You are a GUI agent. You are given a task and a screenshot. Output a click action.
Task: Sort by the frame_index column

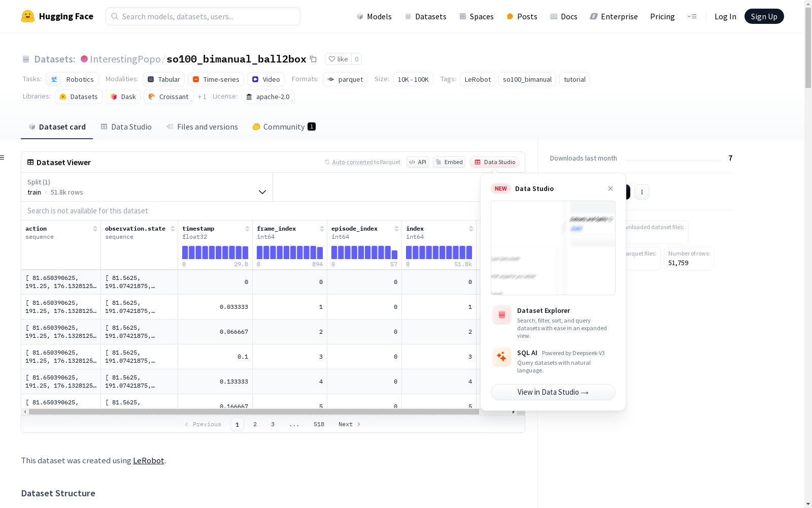click(x=322, y=229)
